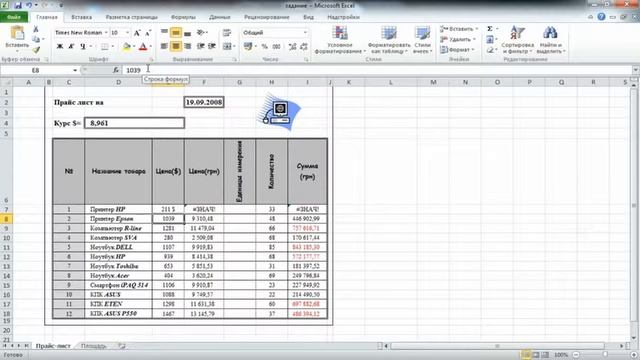This screenshot has height=360, width=640.
Task: Click the Decrease Font Size icon
Action: 148,33
